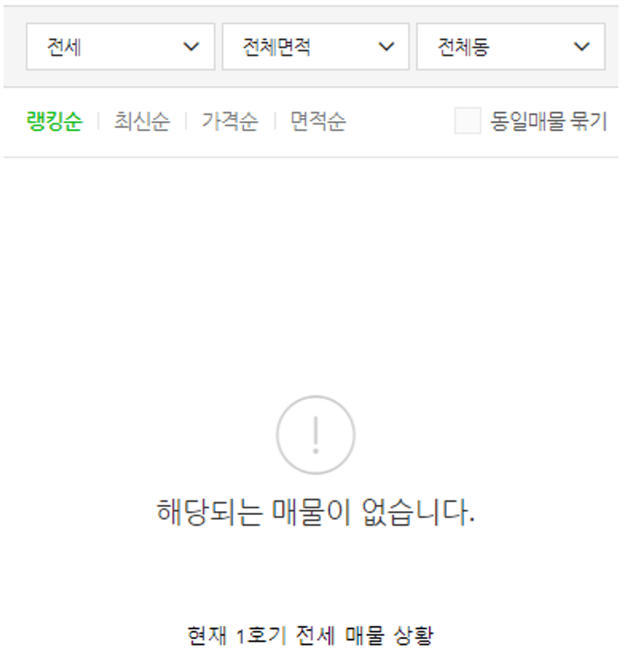634x672 pixels.
Task: Click the divider between 가격순 and 면적순
Action: (274, 121)
